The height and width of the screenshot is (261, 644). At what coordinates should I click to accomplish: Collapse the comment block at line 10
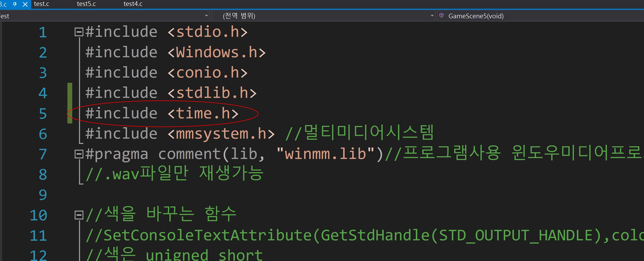pyautogui.click(x=79, y=215)
